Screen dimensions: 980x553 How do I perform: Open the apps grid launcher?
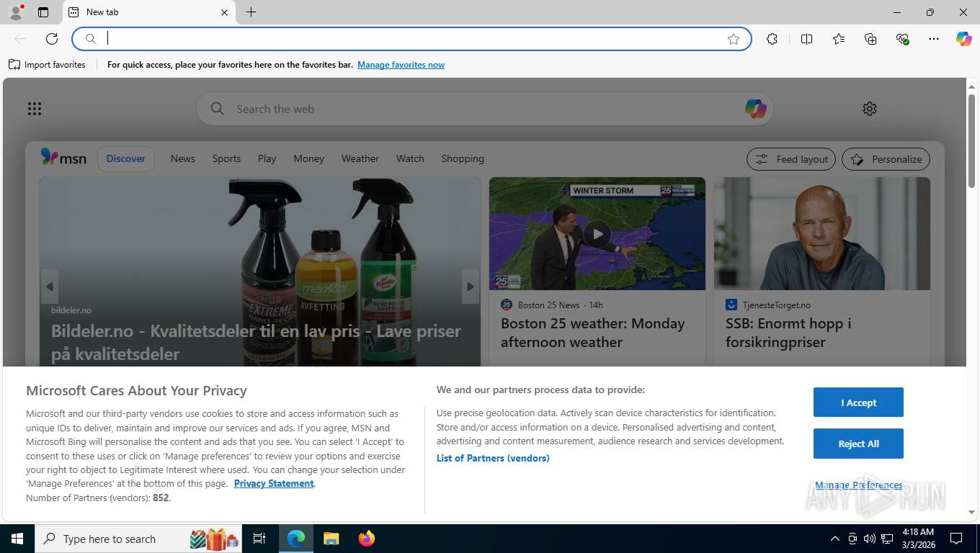tap(35, 109)
